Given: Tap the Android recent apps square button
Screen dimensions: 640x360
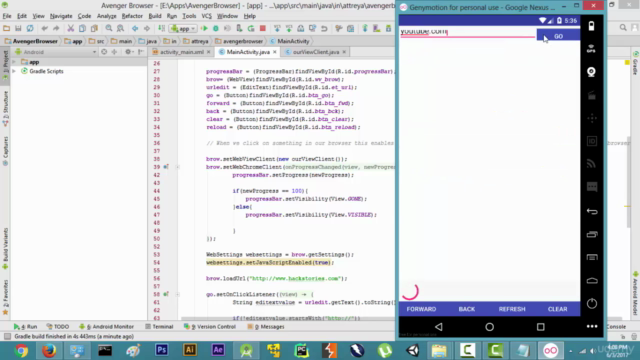Looking at the screenshot, I should pos(540,327).
